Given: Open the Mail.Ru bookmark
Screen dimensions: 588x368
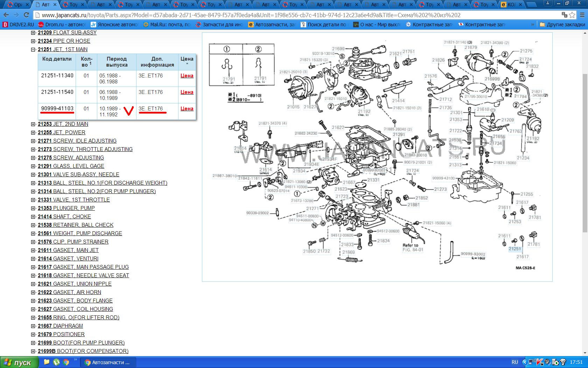Looking at the screenshot, I should pos(167,25).
